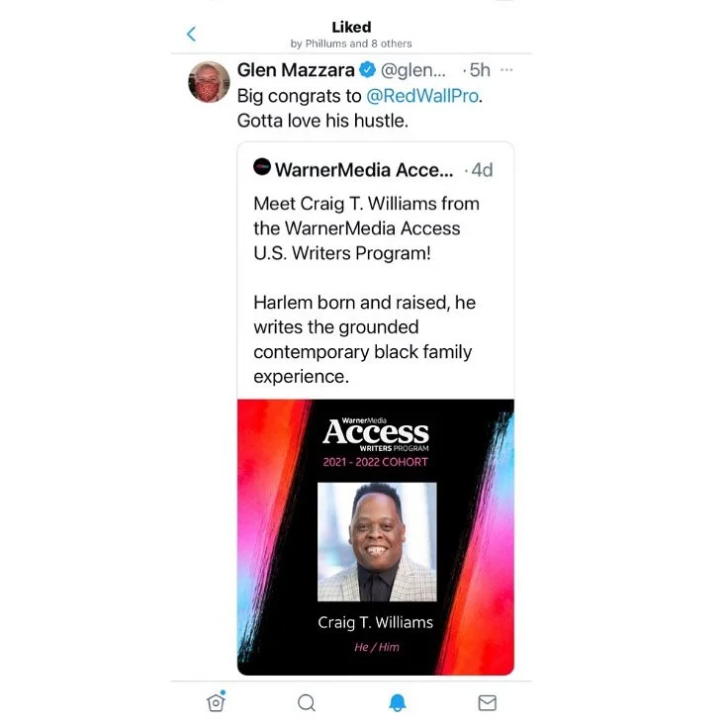Image resolution: width=728 pixels, height=728 pixels.
Task: Open WarnerMedia Acce... quoted account name
Action: (364, 170)
